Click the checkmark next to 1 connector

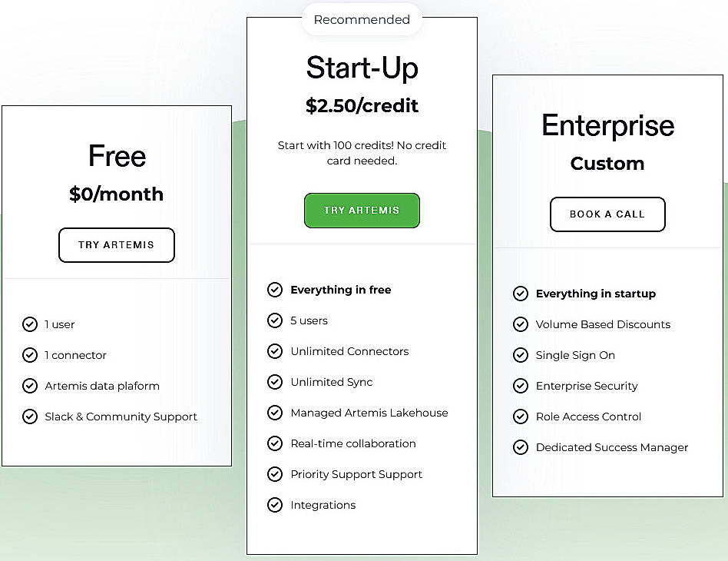pos(30,355)
